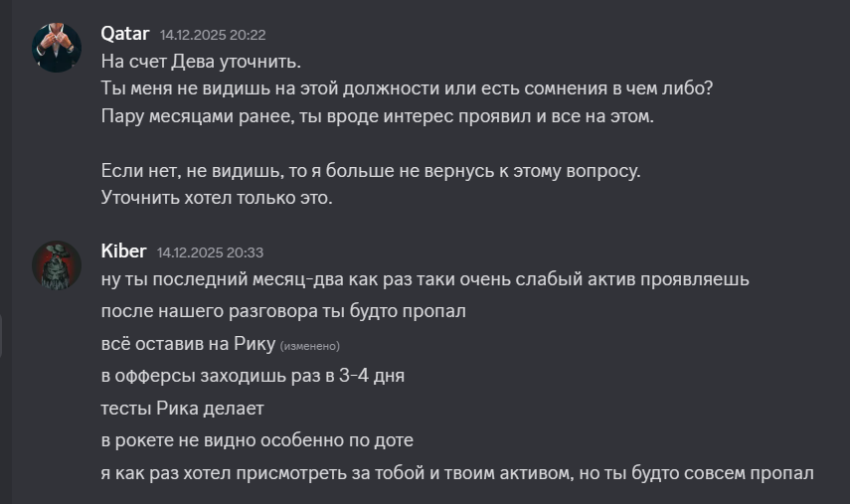Click the Kiber username
Viewport: 850px width, 504px height.
click(x=123, y=252)
